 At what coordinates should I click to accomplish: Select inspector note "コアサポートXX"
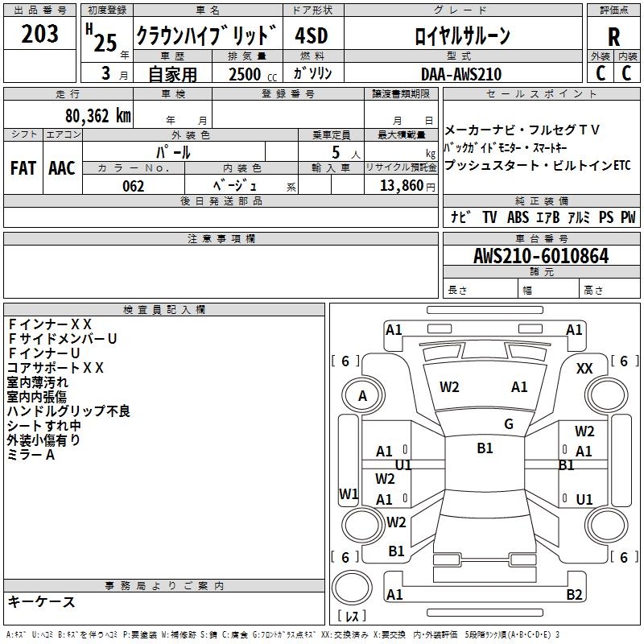tap(56, 368)
